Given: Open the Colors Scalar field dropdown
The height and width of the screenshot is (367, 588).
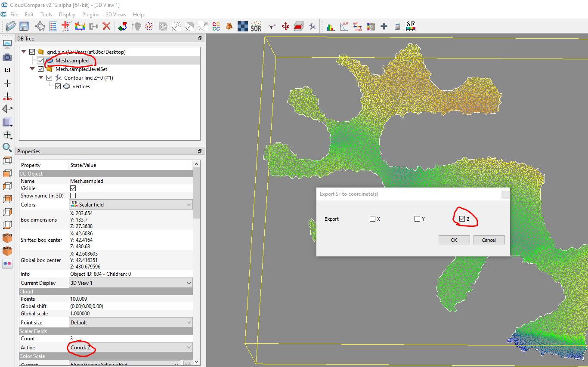Looking at the screenshot, I should coord(131,205).
